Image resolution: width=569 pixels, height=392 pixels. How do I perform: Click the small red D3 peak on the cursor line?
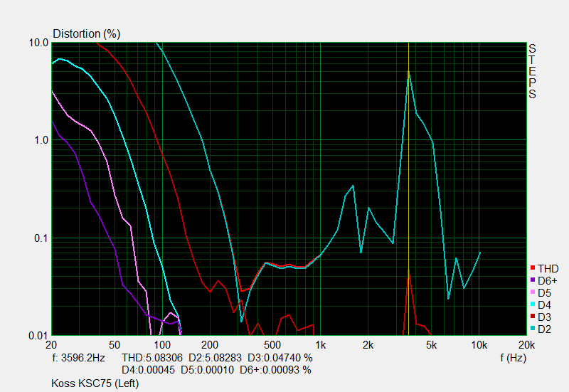click(408, 271)
